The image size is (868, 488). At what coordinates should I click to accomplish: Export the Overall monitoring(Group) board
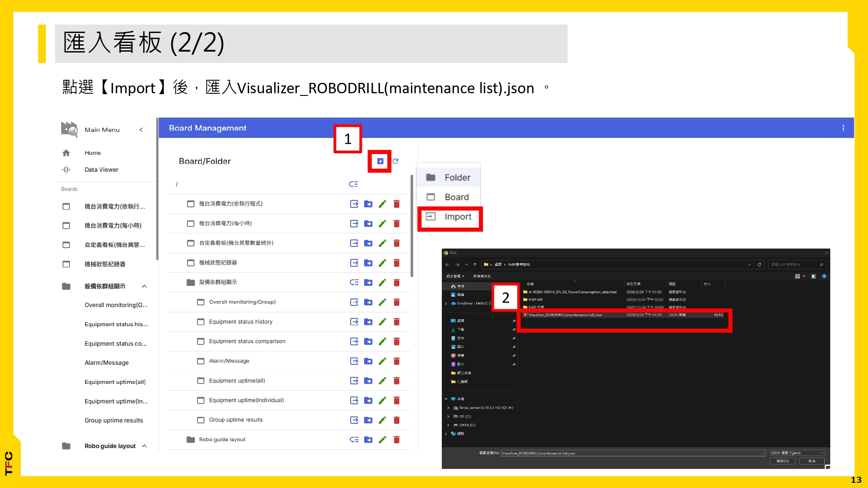coord(354,302)
